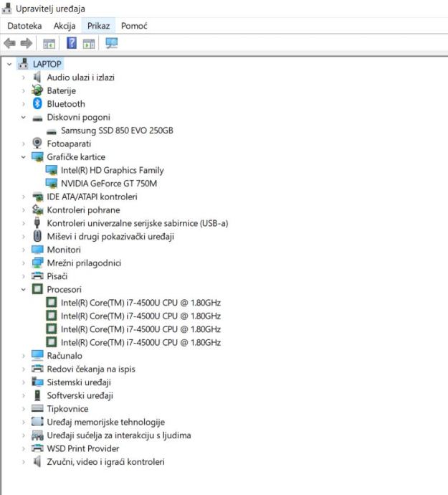Expand the Monitori category
This screenshot has height=495, width=448.
(x=24, y=250)
